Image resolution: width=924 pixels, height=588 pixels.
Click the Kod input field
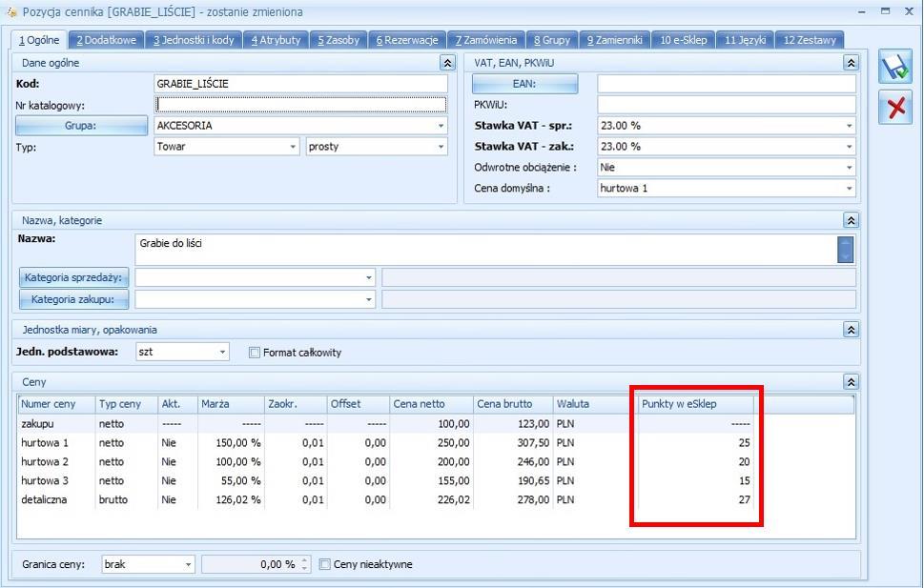tap(300, 84)
